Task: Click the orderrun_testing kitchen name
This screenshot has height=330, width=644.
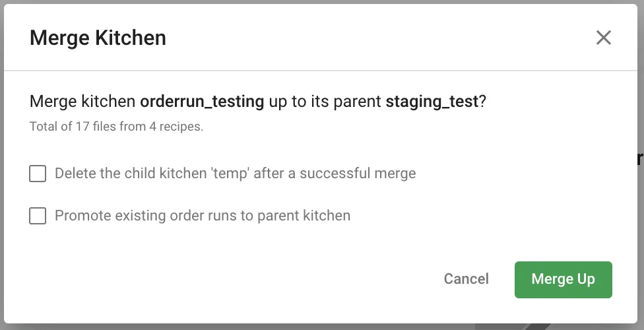Action: pyautogui.click(x=203, y=102)
